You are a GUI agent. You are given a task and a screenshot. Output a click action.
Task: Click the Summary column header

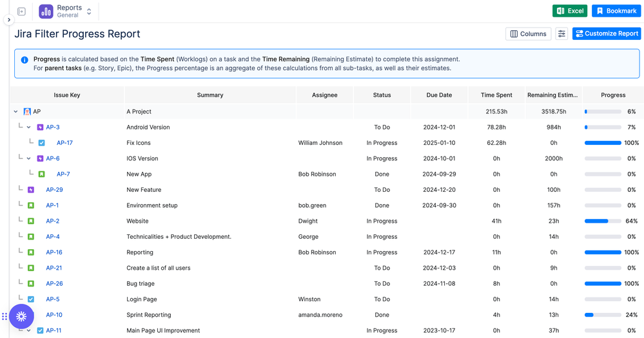tap(210, 95)
